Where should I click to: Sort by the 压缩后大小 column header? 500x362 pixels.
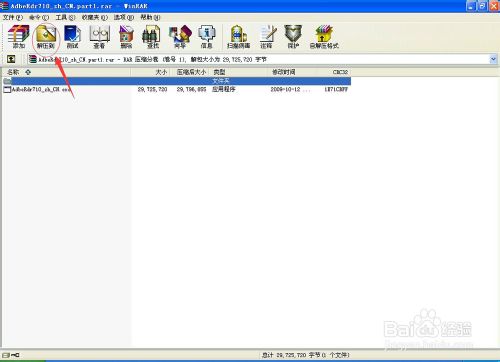tap(190, 72)
